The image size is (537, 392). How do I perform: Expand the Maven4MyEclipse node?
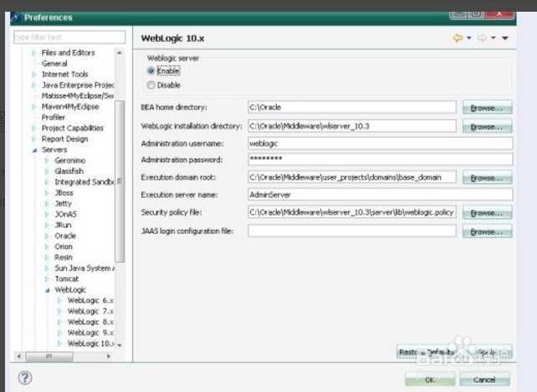point(33,106)
